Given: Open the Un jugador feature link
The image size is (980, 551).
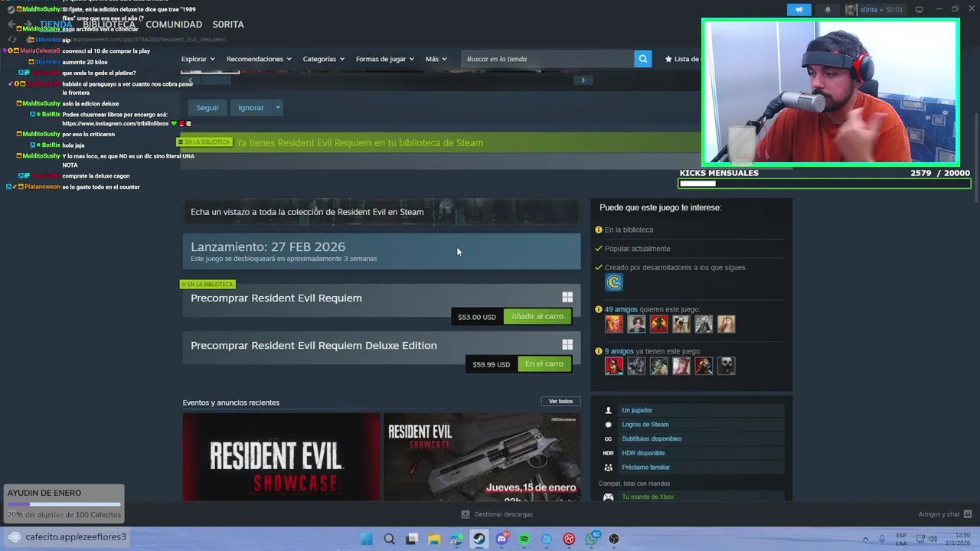Looking at the screenshot, I should [637, 410].
